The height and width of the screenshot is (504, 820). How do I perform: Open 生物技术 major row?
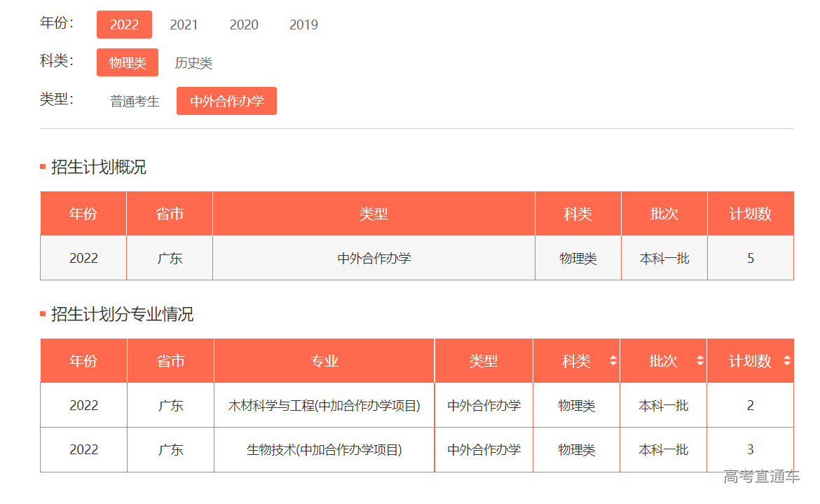[x=324, y=449]
